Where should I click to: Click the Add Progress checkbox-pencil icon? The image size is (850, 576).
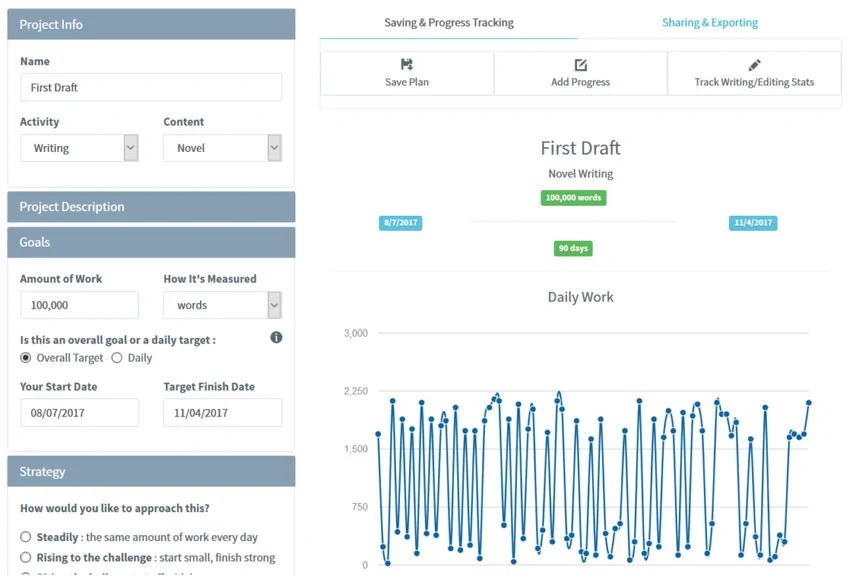[581, 64]
